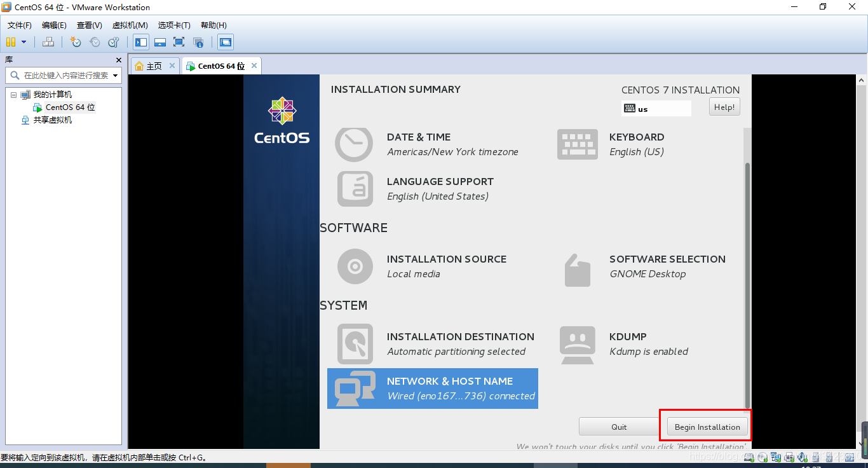This screenshot has width=868, height=468.
Task: Click the 'INSTALLATION SUMMARY' heading text
Action: [x=395, y=89]
